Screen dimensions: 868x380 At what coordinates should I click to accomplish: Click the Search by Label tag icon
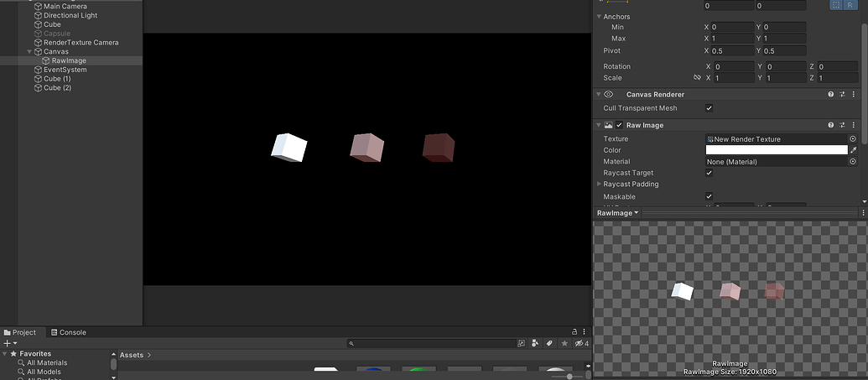pos(549,343)
